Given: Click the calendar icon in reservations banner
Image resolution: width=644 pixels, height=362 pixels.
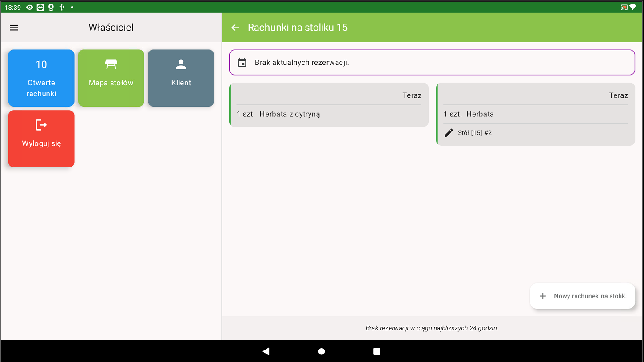Looking at the screenshot, I should click(242, 63).
